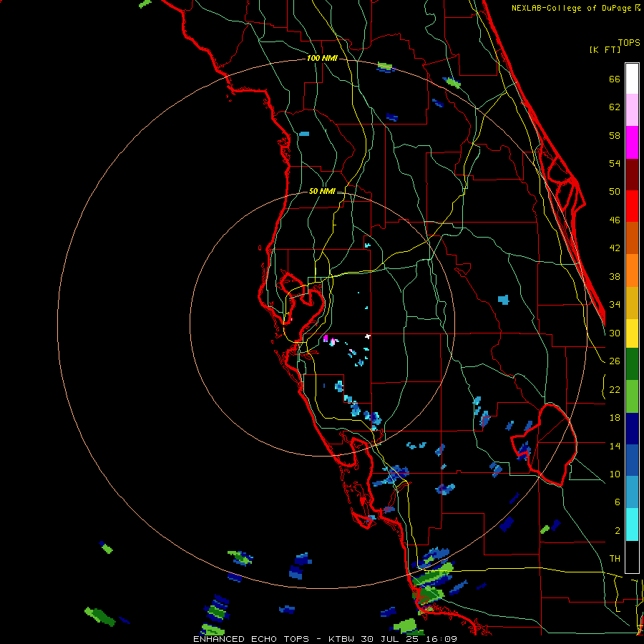Screen dimensions: 644x644
Task: Select the dark green legend swatch
Action: point(632,364)
